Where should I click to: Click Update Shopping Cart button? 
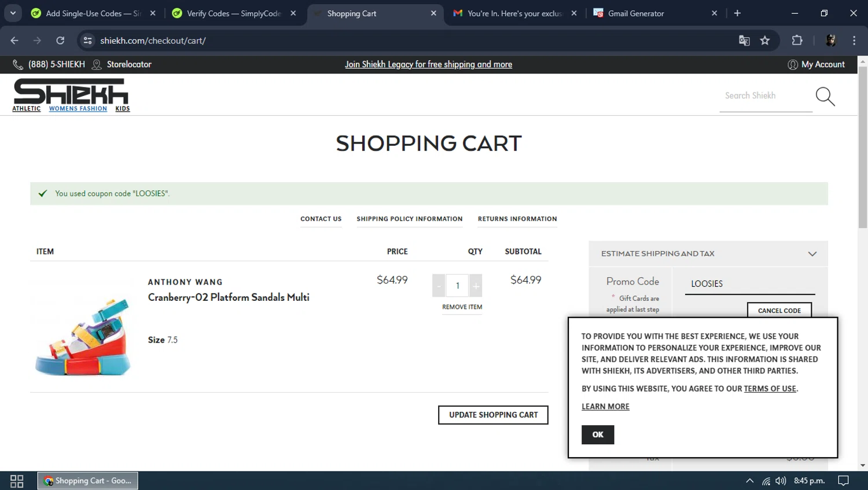[493, 415]
